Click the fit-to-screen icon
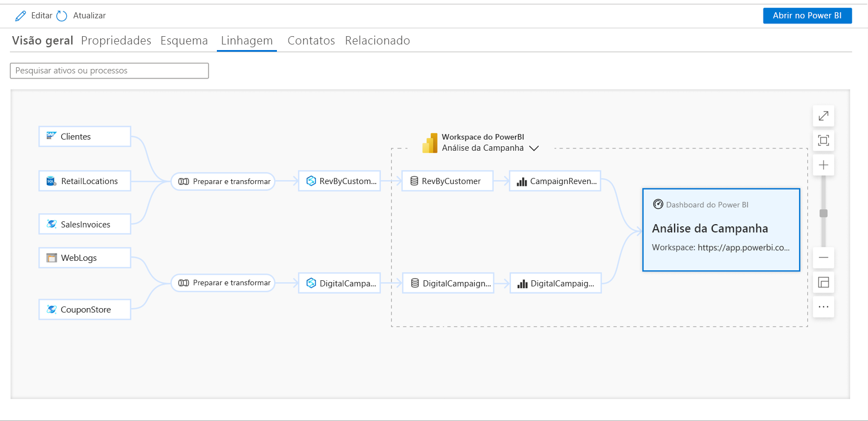 pos(824,140)
